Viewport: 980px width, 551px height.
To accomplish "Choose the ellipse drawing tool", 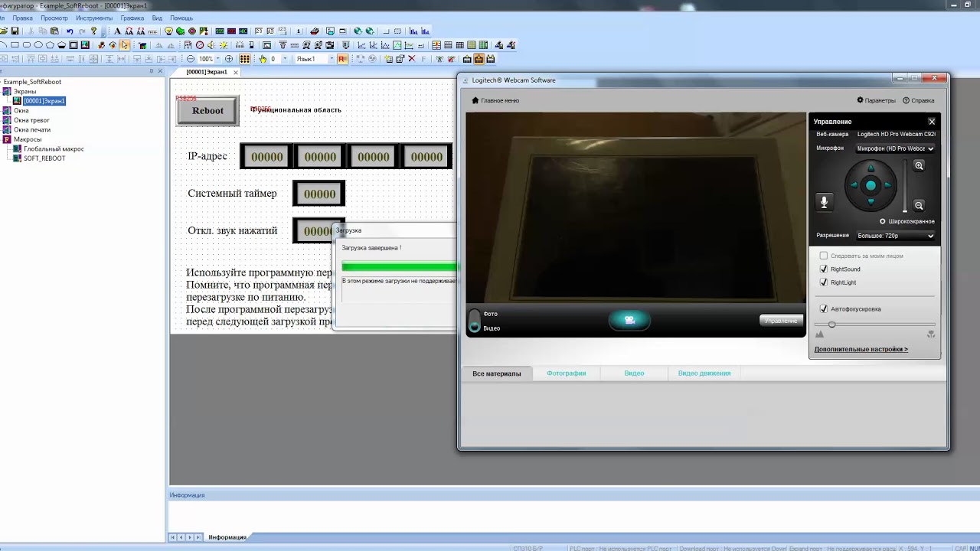I will pos(38,45).
